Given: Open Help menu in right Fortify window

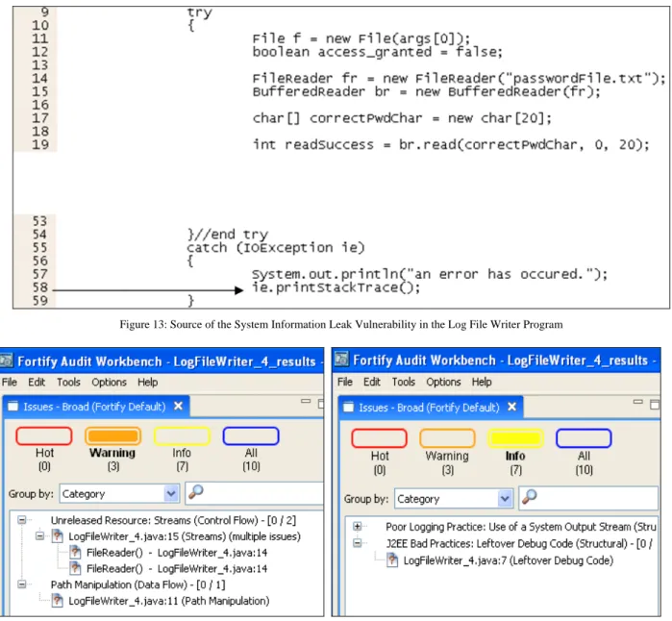Looking at the screenshot, I should (x=482, y=382).
